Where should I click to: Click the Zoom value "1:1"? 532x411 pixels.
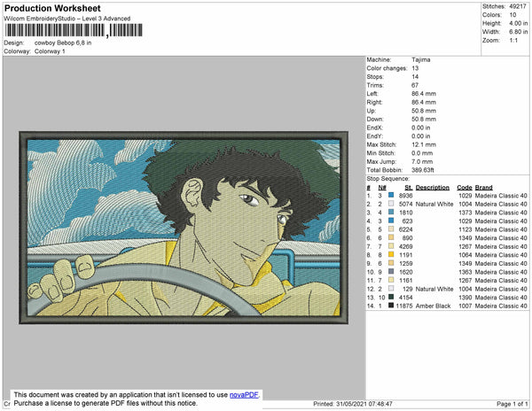[x=513, y=41]
